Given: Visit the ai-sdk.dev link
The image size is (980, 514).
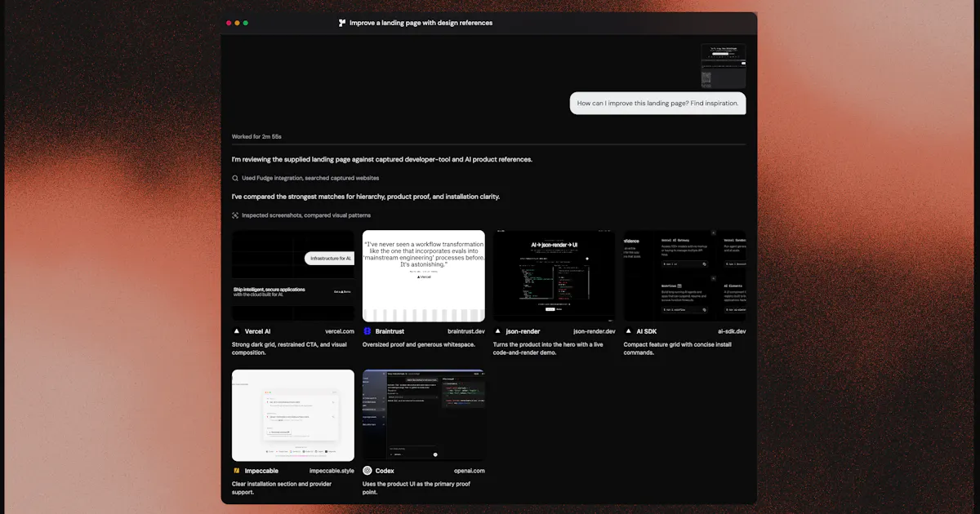Looking at the screenshot, I should tap(732, 331).
